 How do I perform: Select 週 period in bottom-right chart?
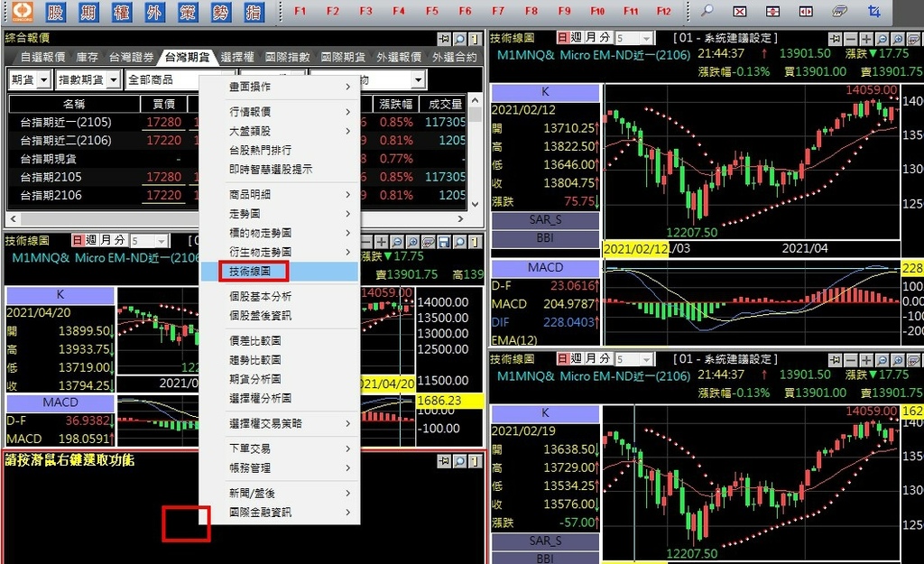[x=577, y=358]
